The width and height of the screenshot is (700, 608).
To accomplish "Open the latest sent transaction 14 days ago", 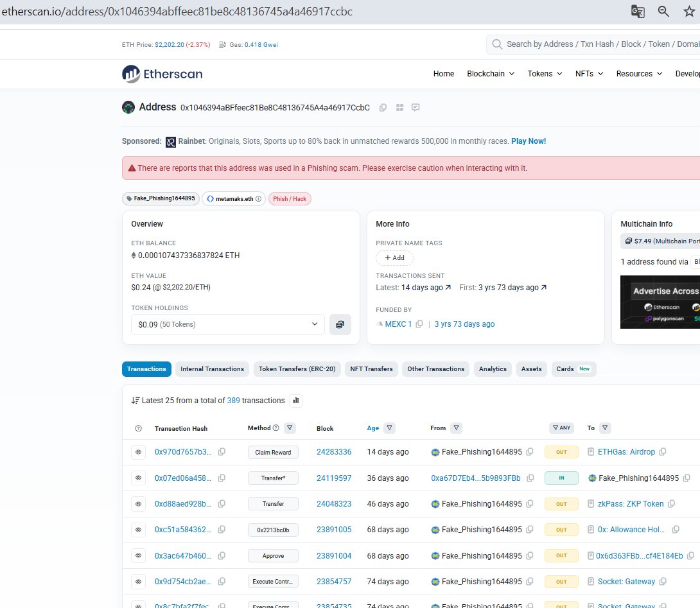I will pyautogui.click(x=426, y=288).
